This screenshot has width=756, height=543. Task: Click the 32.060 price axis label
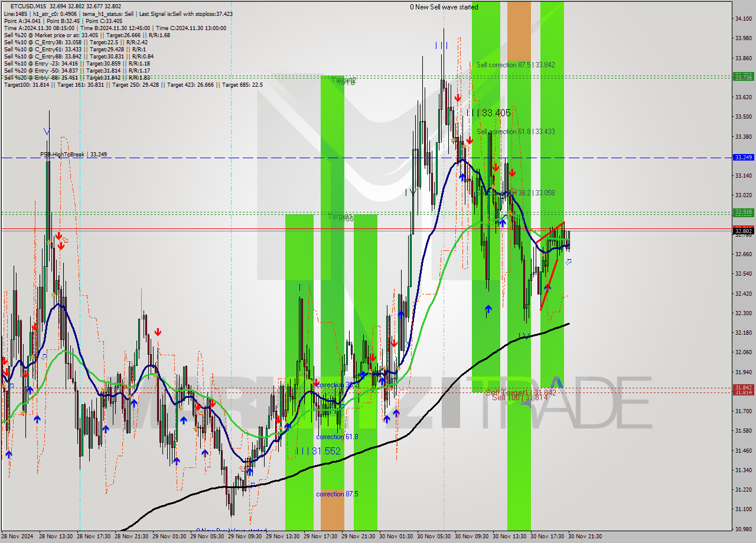(744, 352)
